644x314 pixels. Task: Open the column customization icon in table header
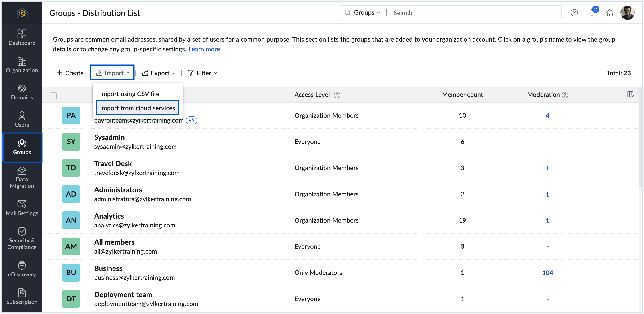[630, 95]
